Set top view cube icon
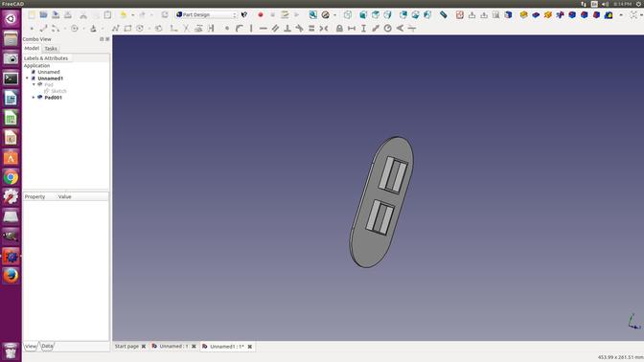Image resolution: width=644 pixels, height=362 pixels. (376, 14)
